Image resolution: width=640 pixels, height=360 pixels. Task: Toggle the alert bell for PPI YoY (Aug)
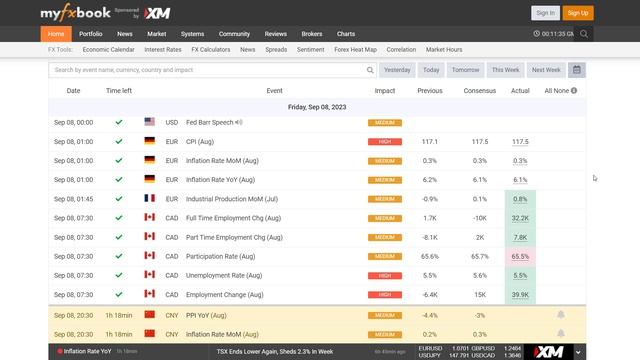561,315
